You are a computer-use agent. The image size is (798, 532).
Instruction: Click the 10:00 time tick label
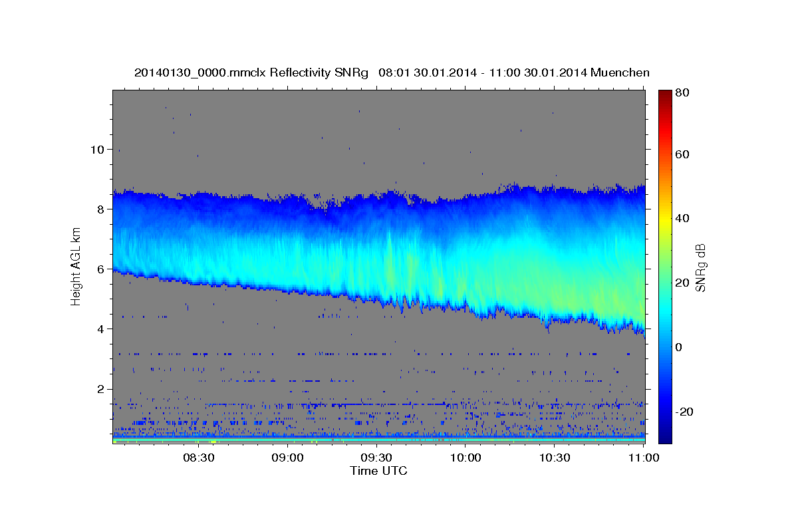click(x=466, y=458)
